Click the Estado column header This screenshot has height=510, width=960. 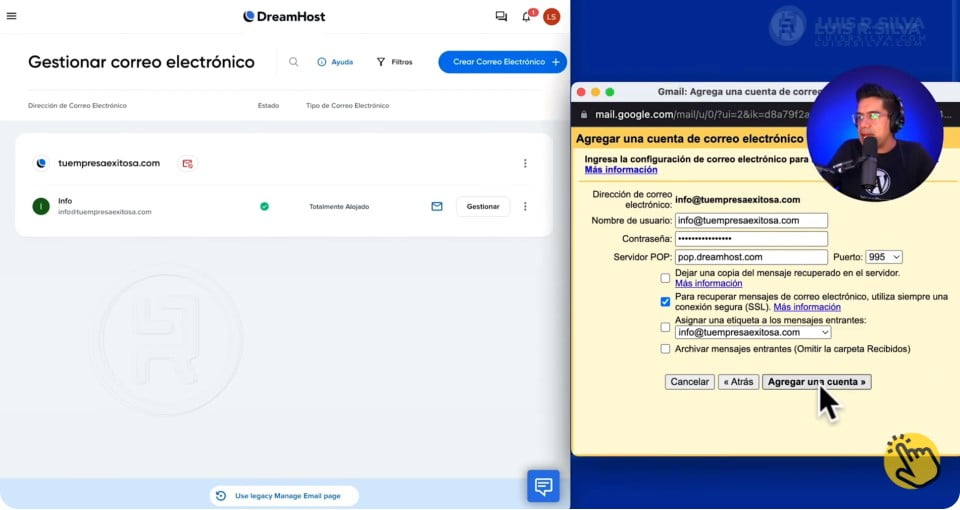(x=268, y=106)
